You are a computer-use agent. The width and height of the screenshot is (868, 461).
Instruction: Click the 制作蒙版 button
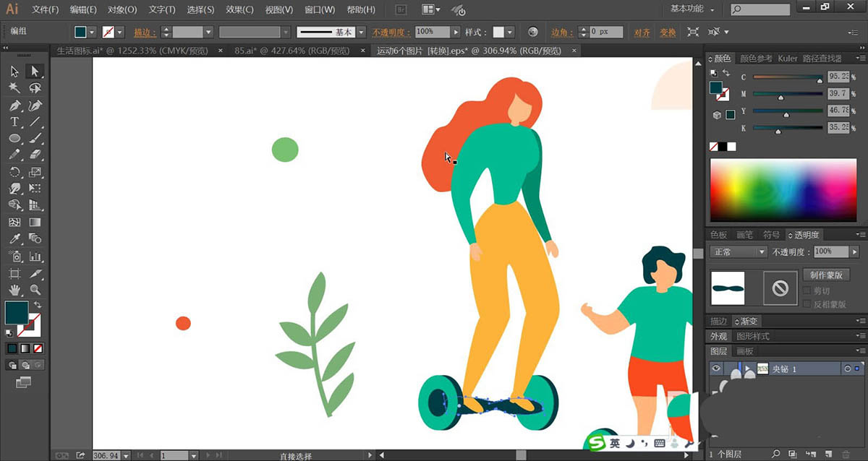(826, 275)
